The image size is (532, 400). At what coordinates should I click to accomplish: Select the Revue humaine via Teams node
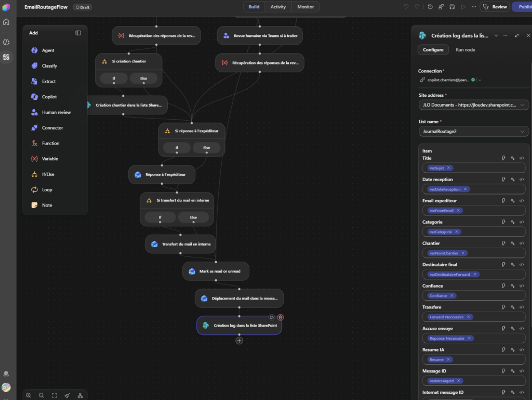pos(260,36)
